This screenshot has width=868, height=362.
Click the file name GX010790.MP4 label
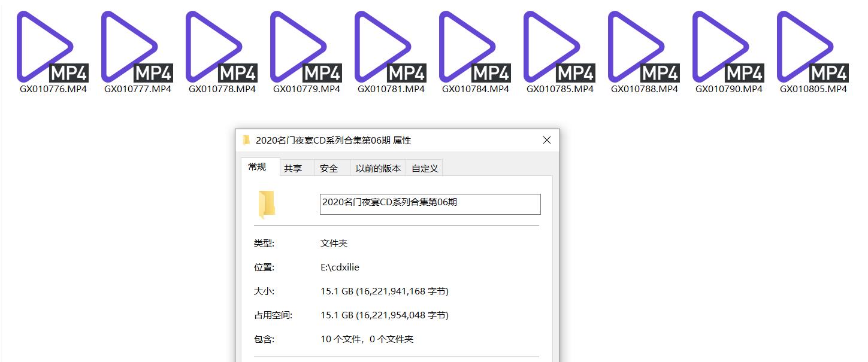(x=729, y=89)
